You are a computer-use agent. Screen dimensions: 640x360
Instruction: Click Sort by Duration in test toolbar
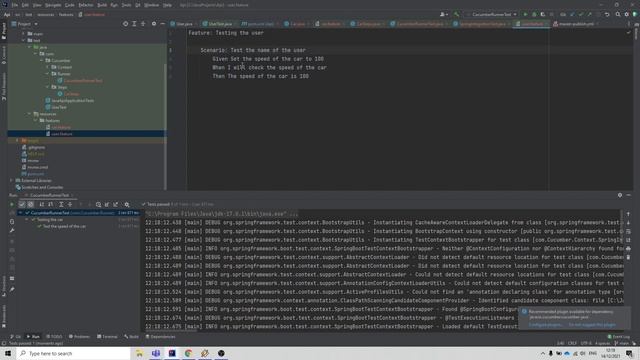click(x=51, y=204)
